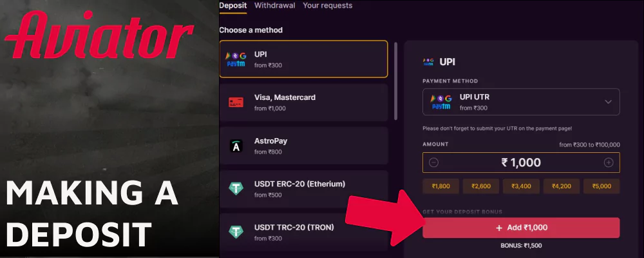Expand the UPI UTR payment method dropdown
Viewport: 644px width, 258px height.
pyautogui.click(x=521, y=102)
